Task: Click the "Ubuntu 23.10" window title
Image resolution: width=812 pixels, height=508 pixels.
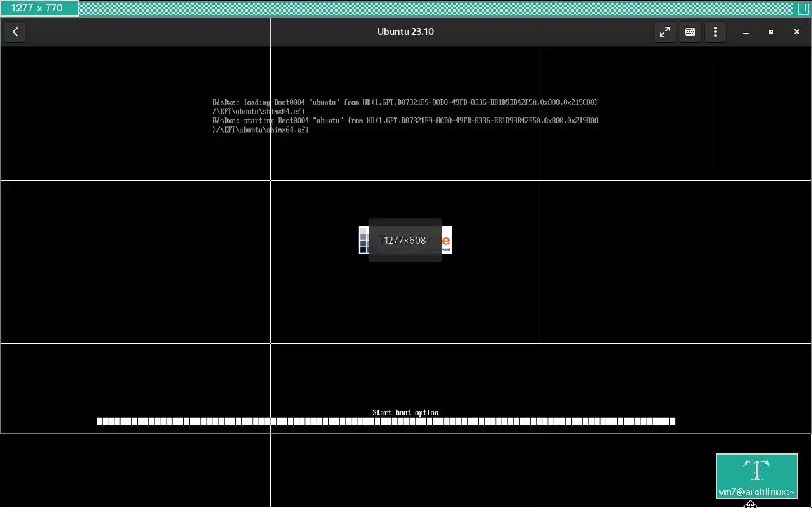Action: point(405,32)
